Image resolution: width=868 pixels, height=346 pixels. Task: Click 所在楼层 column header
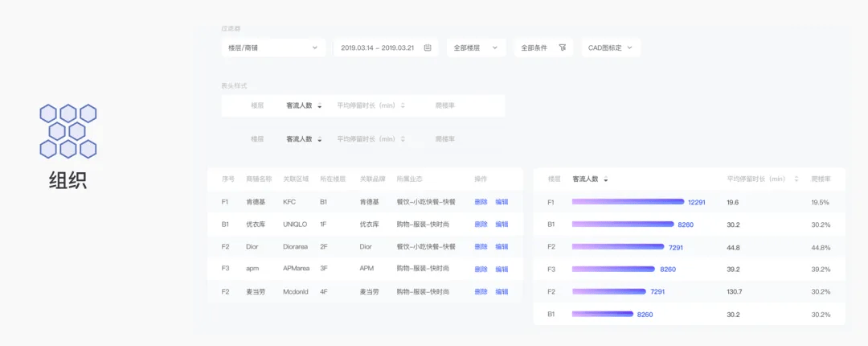(334, 179)
